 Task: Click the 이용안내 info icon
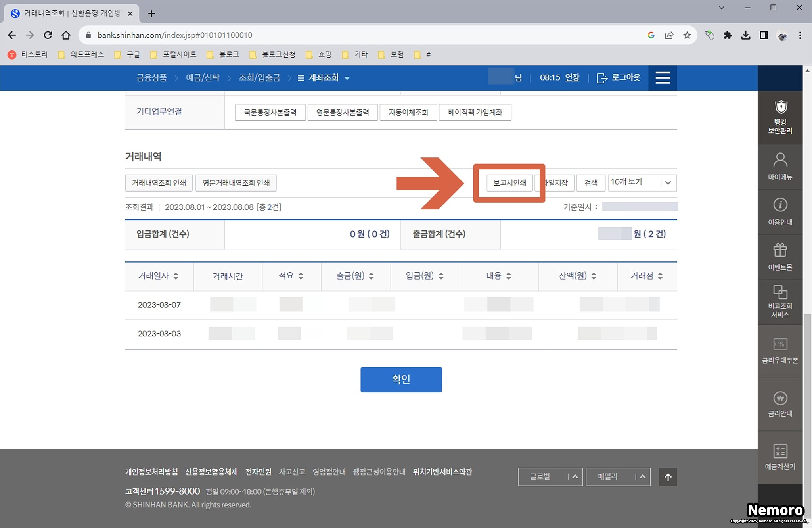pyautogui.click(x=780, y=205)
